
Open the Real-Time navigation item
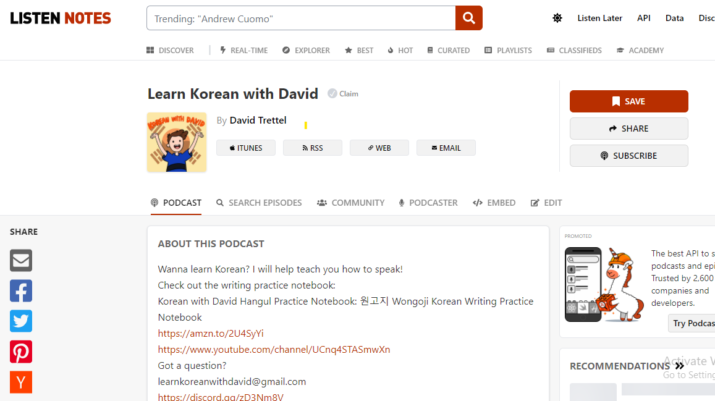tap(244, 50)
